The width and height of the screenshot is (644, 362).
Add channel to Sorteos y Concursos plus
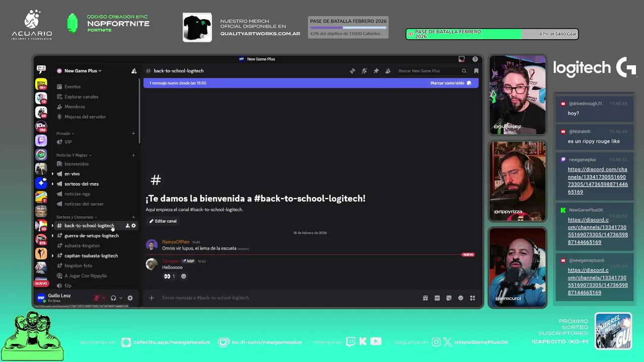pyautogui.click(x=133, y=217)
